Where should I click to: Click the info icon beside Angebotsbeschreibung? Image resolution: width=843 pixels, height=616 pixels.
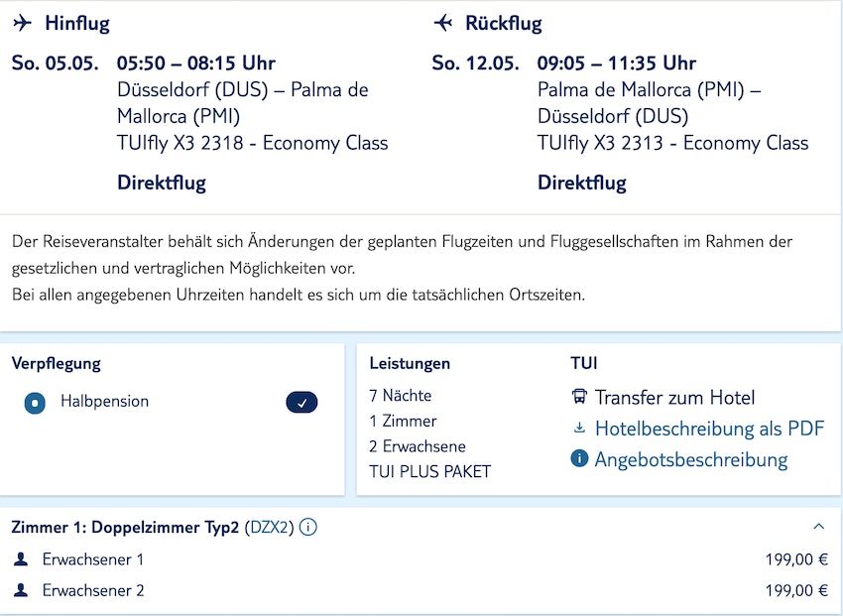580,459
